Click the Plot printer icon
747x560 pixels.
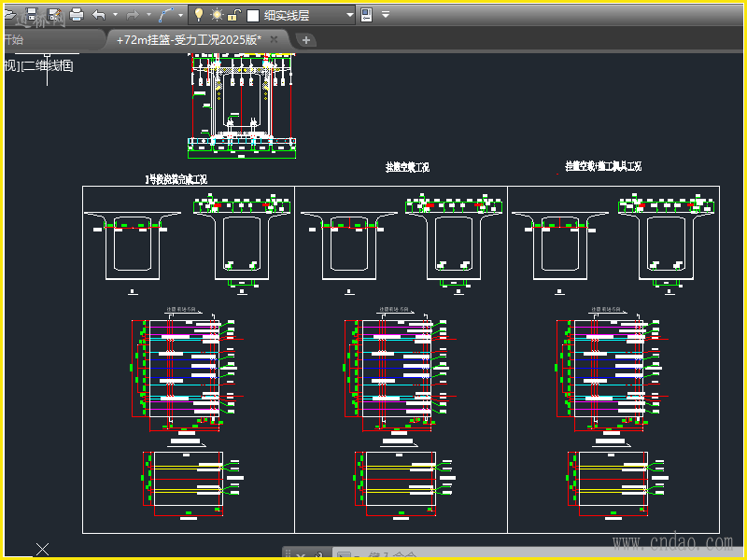point(77,15)
